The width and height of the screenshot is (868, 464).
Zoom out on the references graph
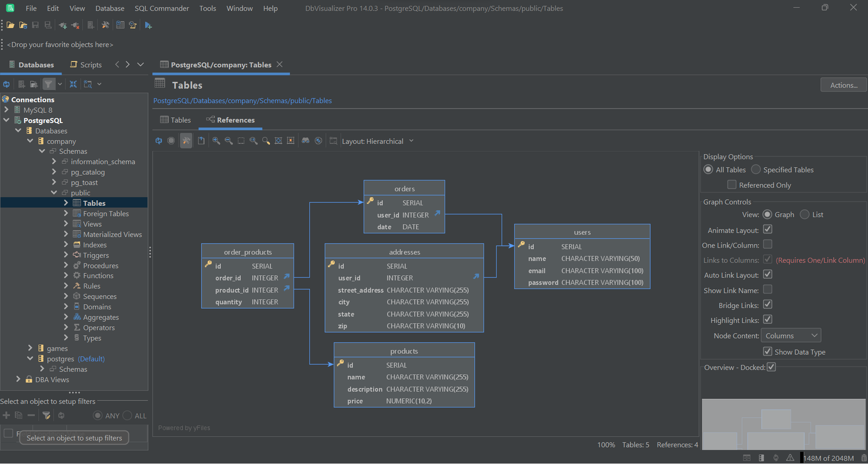(x=228, y=141)
